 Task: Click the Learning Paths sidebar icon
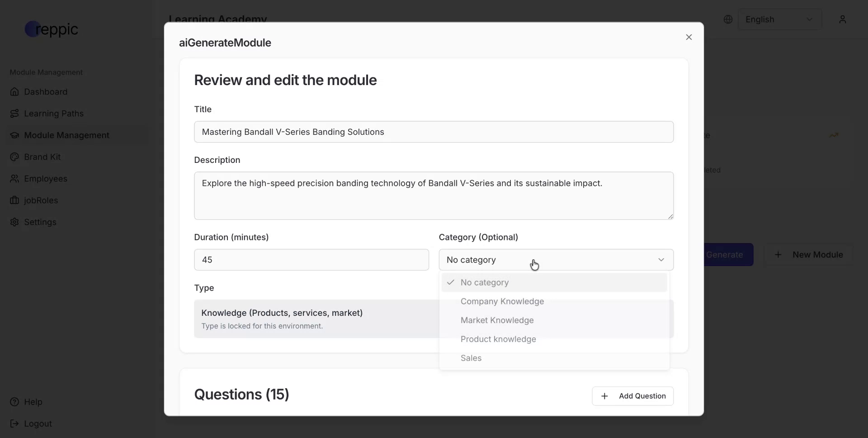tap(14, 114)
